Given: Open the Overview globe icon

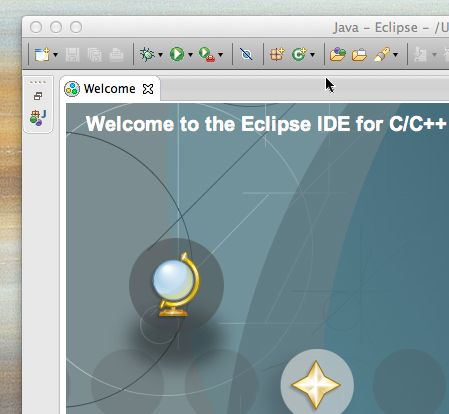Looking at the screenshot, I should (x=176, y=285).
